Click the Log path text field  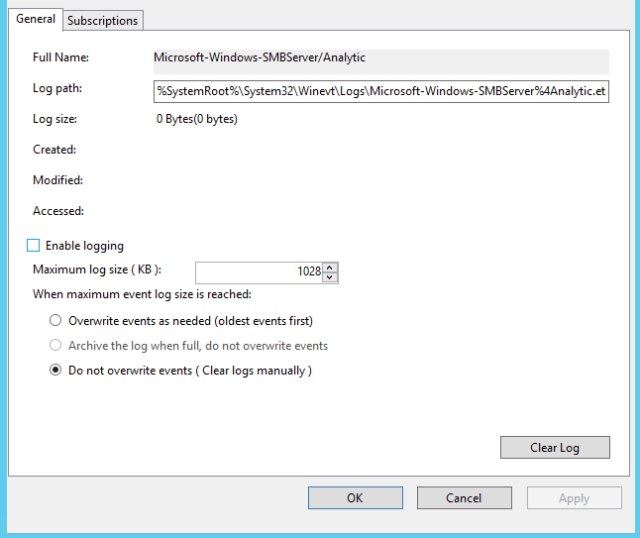(381, 91)
